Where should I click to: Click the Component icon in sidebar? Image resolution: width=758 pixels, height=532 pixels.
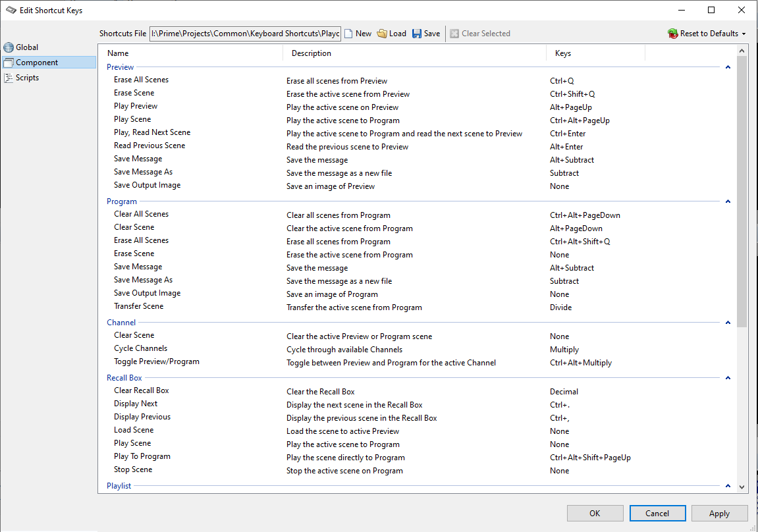point(9,63)
